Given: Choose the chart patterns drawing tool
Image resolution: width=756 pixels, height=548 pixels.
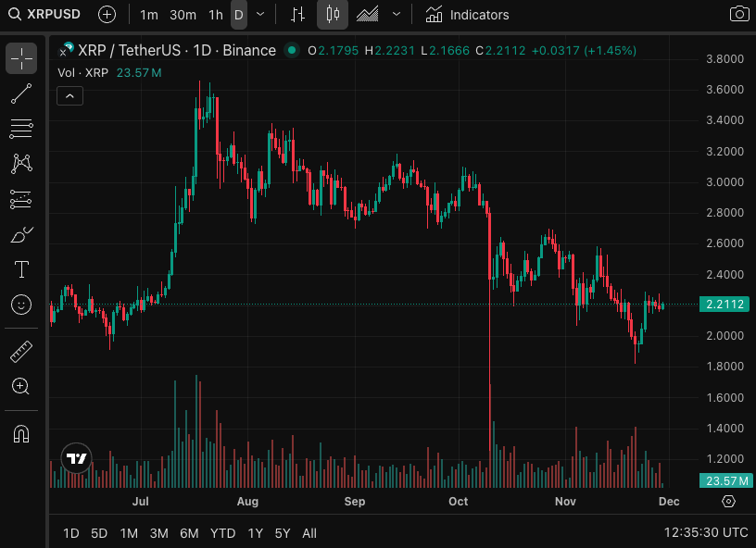Looking at the screenshot, I should pos(21,164).
